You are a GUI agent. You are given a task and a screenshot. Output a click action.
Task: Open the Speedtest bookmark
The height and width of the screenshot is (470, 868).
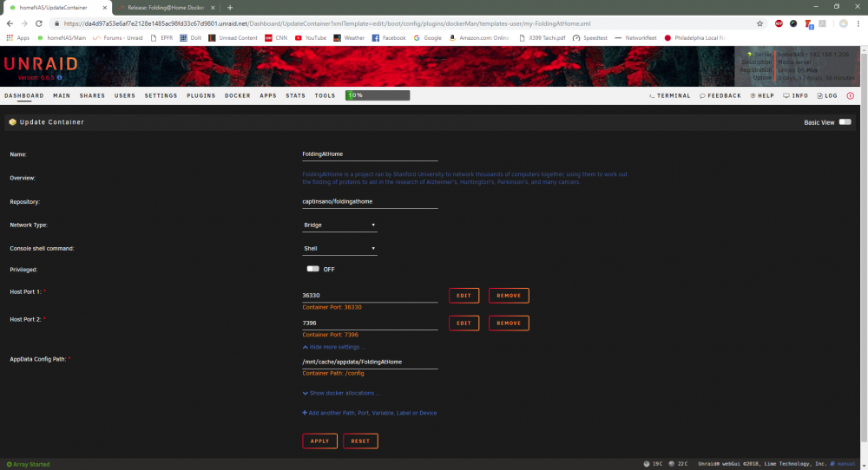point(589,37)
